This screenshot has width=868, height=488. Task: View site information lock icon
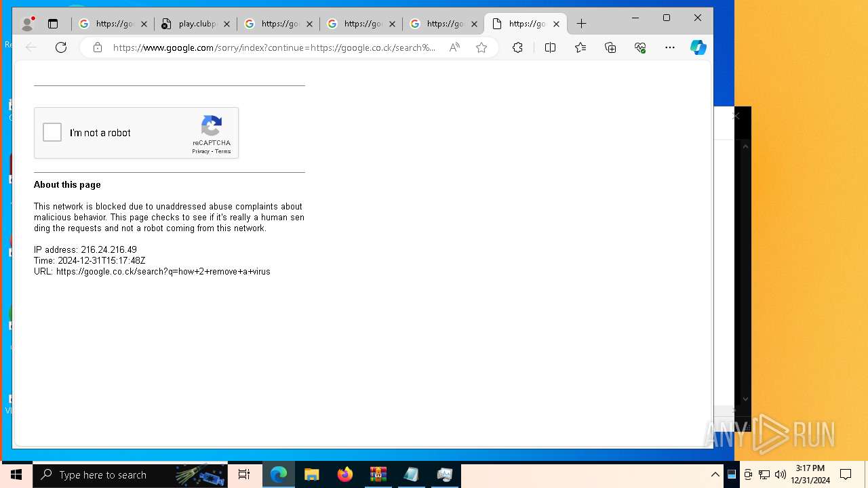pos(98,47)
